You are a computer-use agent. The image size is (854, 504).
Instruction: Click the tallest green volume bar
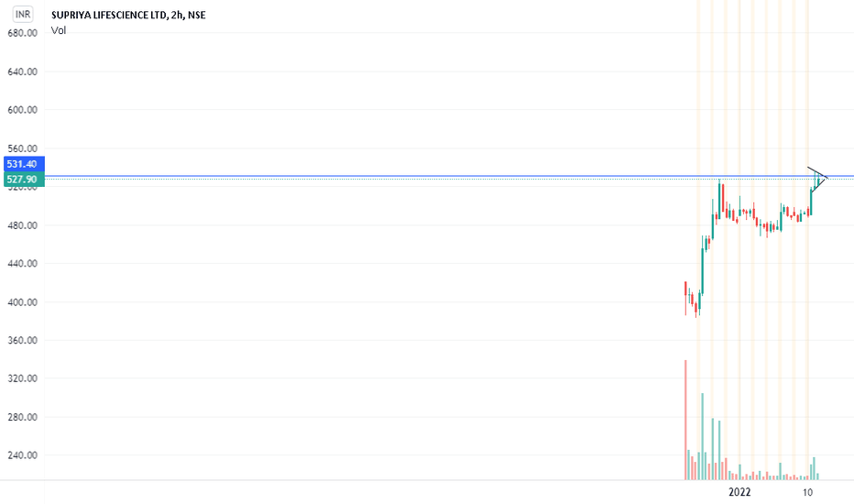[703, 436]
